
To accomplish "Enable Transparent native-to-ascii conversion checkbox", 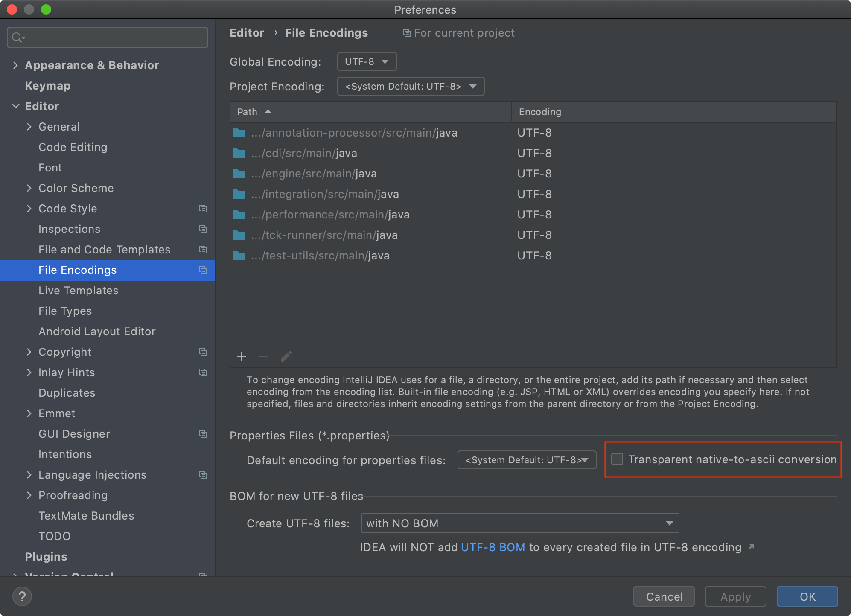I will (x=617, y=459).
